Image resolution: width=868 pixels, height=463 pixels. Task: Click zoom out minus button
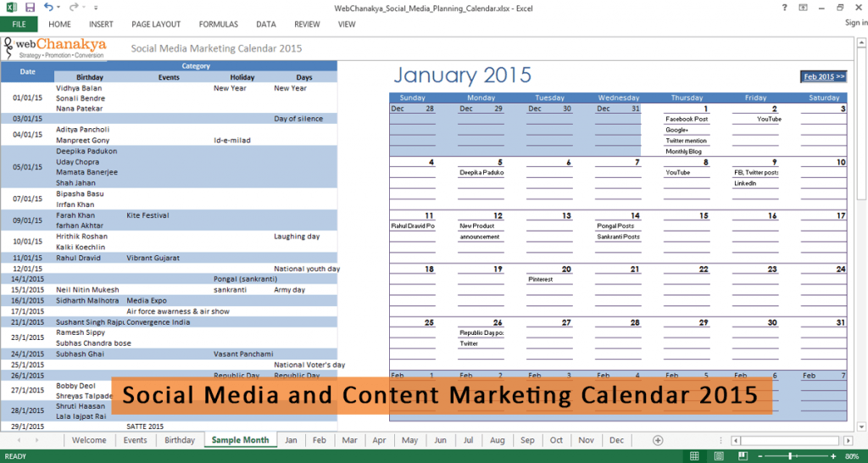coord(762,456)
